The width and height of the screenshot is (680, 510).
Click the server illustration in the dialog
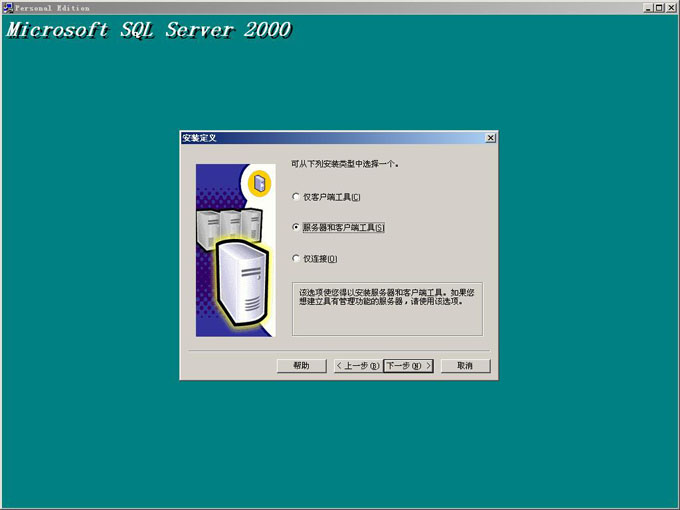pyautogui.click(x=235, y=250)
